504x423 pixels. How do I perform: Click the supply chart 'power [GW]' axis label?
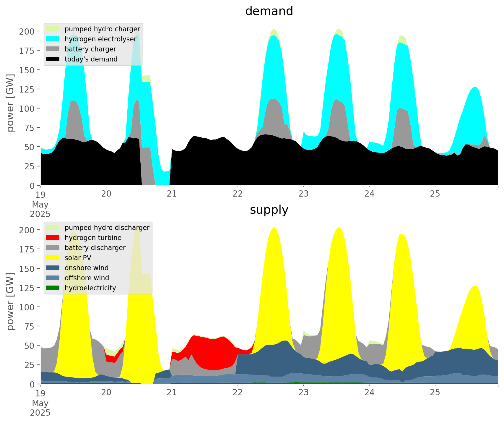point(10,302)
